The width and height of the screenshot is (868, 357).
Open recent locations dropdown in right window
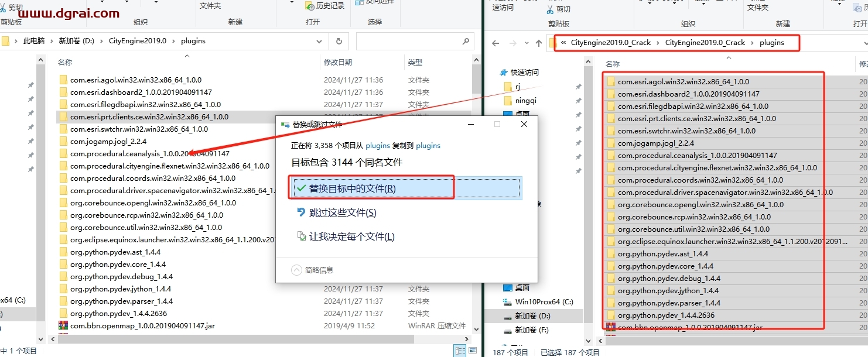525,43
